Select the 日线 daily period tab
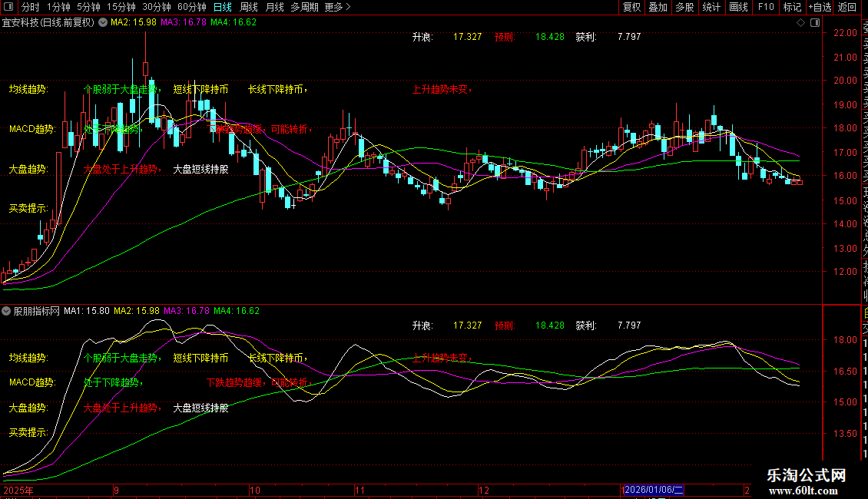868x499 pixels. pyautogui.click(x=223, y=7)
